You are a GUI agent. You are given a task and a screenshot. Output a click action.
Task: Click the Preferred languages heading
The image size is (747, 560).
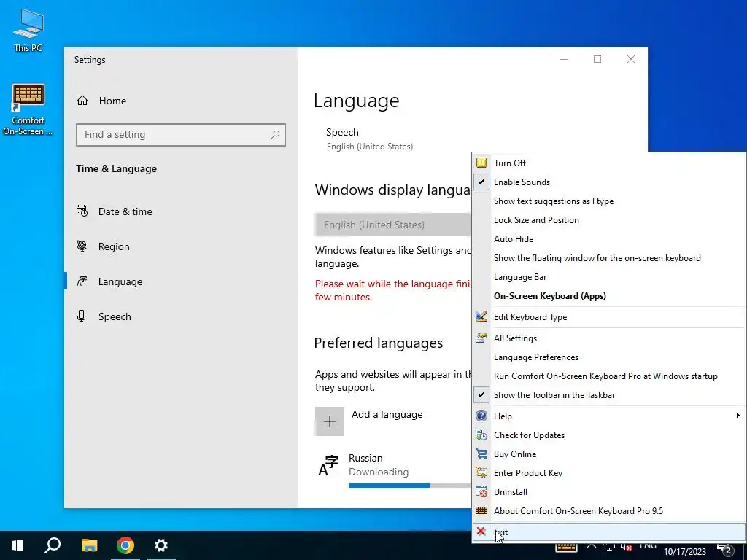pyautogui.click(x=379, y=343)
